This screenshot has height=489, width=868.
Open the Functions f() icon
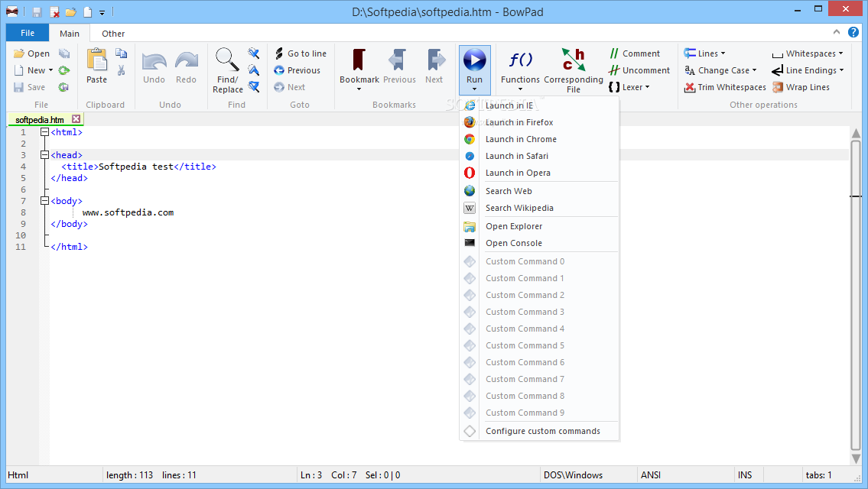click(520, 59)
